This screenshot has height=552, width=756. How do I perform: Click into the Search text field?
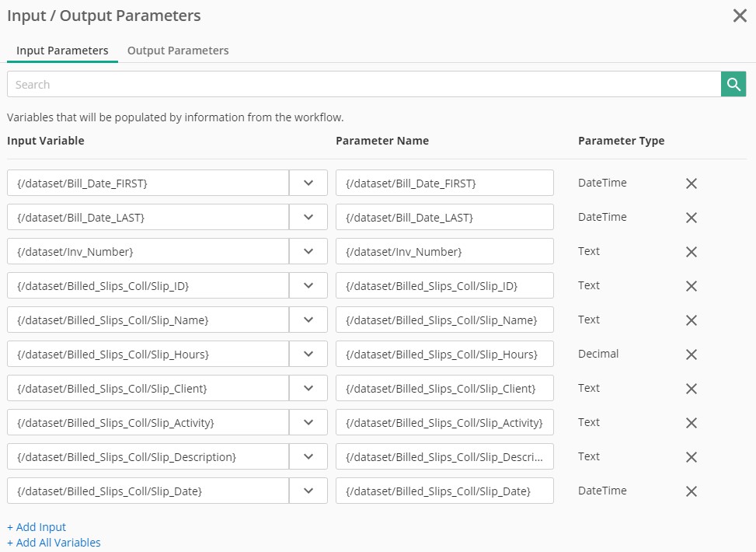[x=364, y=84]
